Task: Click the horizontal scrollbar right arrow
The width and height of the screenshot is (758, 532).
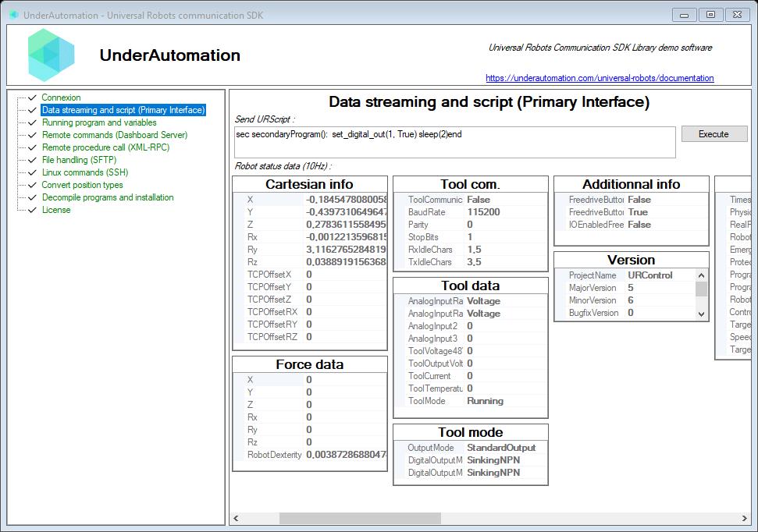Action: click(745, 519)
